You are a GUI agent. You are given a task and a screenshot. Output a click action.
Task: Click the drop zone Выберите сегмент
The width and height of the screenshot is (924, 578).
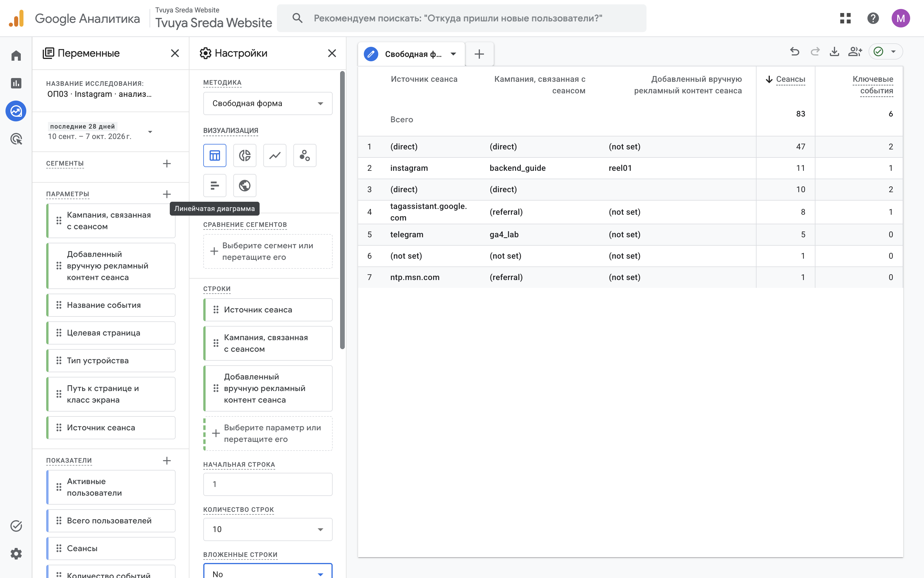(268, 251)
